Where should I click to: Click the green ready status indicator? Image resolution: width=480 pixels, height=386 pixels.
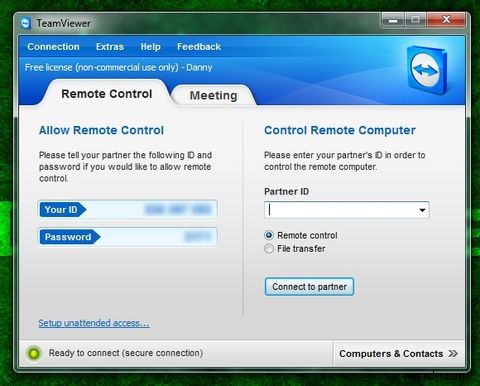(34, 353)
